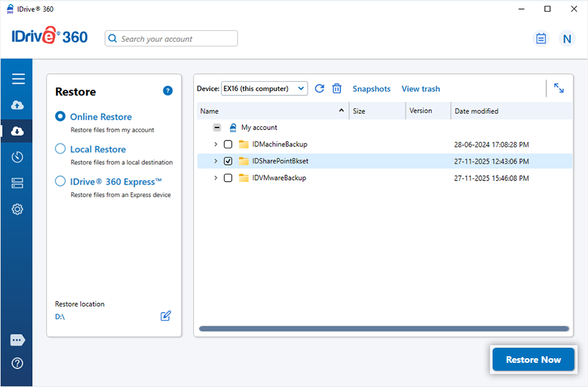Open Settings gear in sidebar
Image resolution: width=588 pixels, height=387 pixels.
click(18, 209)
